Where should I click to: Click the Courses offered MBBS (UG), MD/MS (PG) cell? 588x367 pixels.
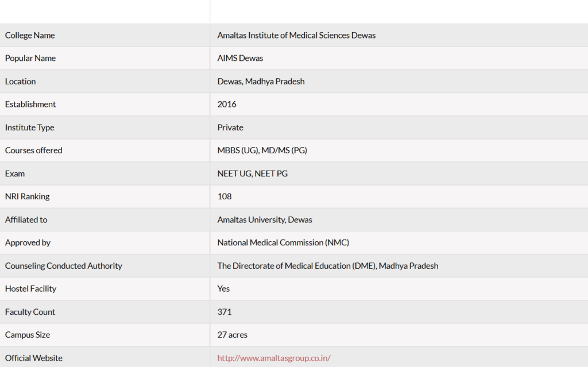pos(399,150)
